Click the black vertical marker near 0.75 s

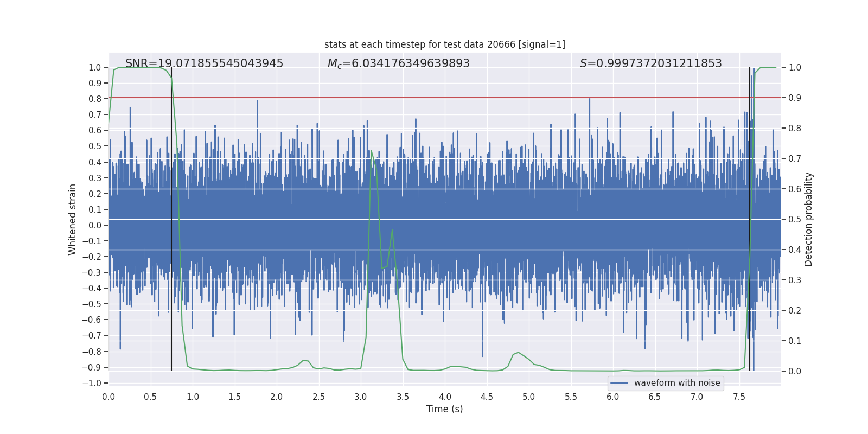171,217
